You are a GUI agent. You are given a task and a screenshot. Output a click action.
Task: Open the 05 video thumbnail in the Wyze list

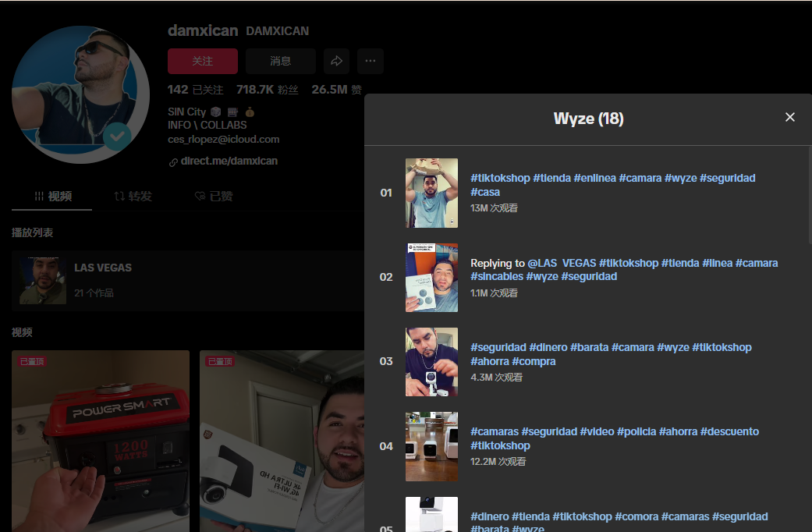point(431,514)
